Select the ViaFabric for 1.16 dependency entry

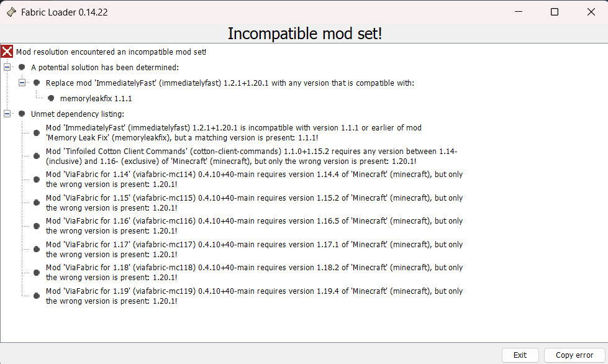pyautogui.click(x=248, y=225)
